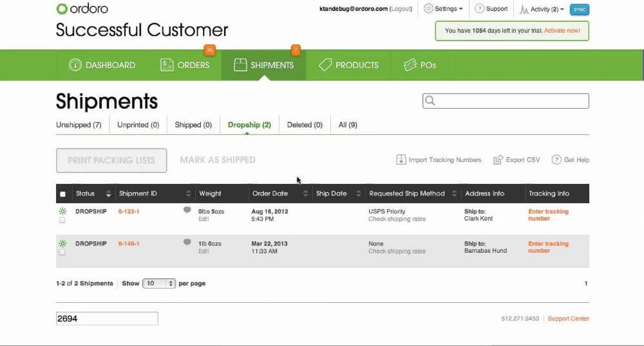This screenshot has height=346, width=644.
Task: Switch to Unprinted (0) filter
Action: click(138, 125)
